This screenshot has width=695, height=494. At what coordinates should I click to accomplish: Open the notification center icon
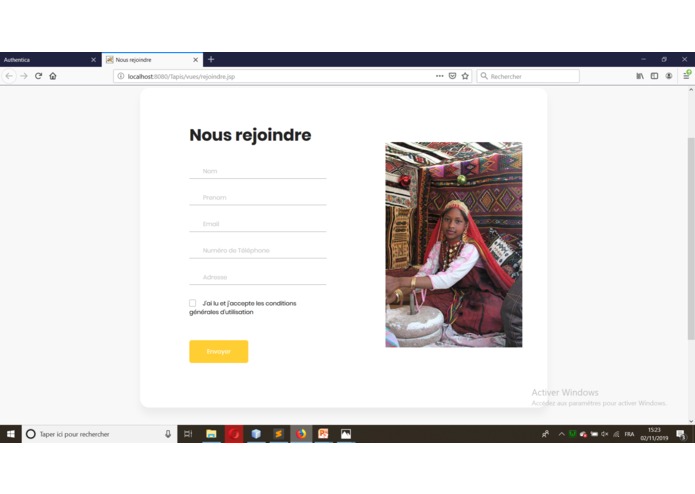pos(681,434)
